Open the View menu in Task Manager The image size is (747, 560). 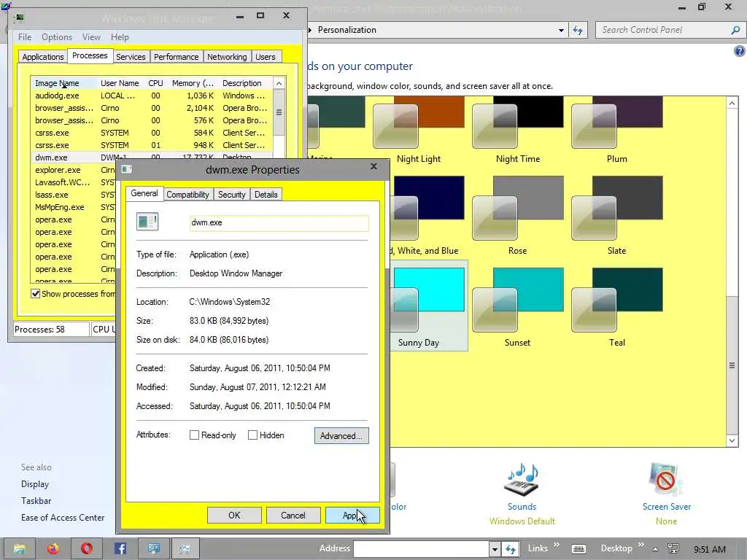coord(91,36)
